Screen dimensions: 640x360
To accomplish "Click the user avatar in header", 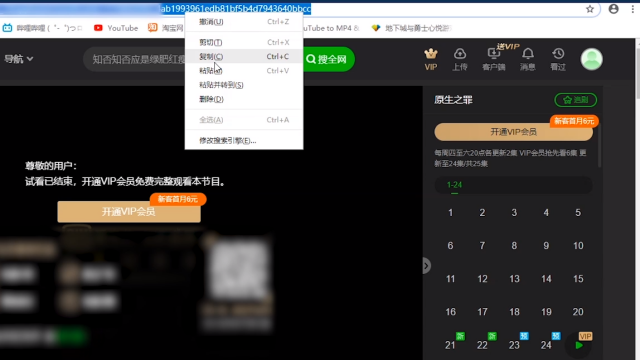I will pyautogui.click(x=591, y=59).
